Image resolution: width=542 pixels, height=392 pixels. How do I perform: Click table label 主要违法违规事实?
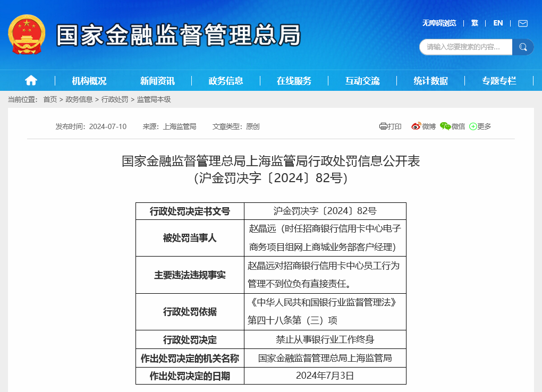tap(190, 275)
